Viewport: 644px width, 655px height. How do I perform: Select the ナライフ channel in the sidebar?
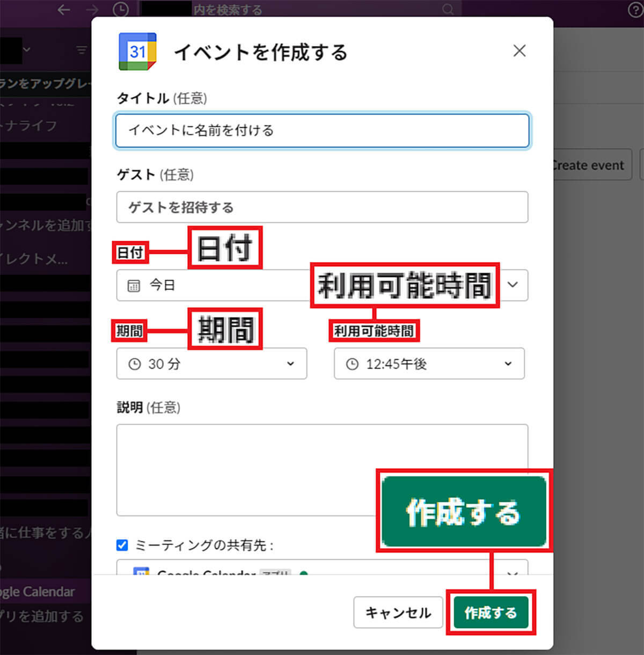pyautogui.click(x=29, y=125)
